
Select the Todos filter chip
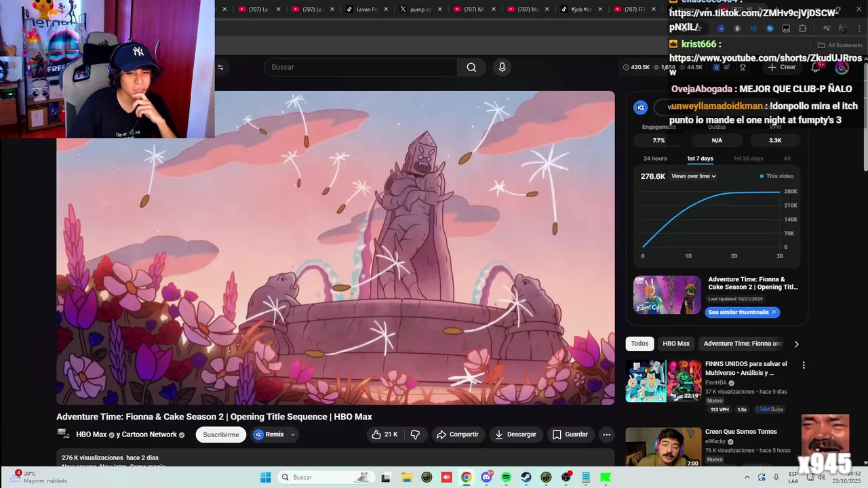pyautogui.click(x=639, y=344)
